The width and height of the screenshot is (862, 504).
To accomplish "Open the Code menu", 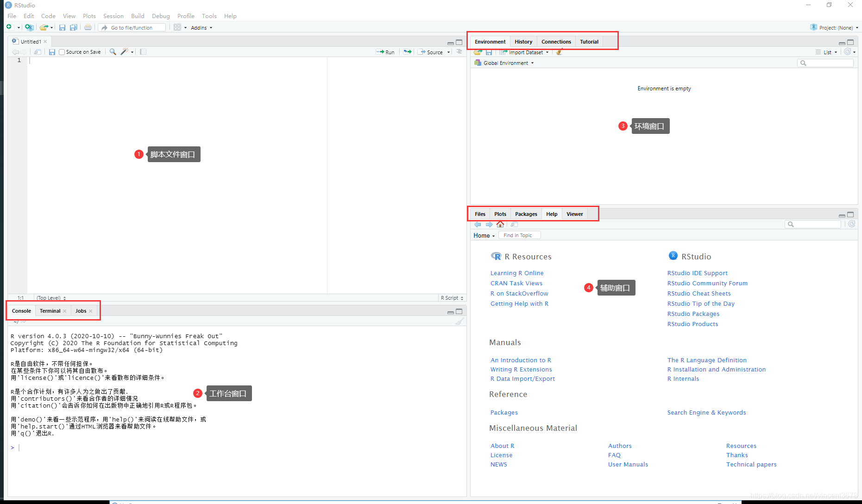I will coord(48,16).
